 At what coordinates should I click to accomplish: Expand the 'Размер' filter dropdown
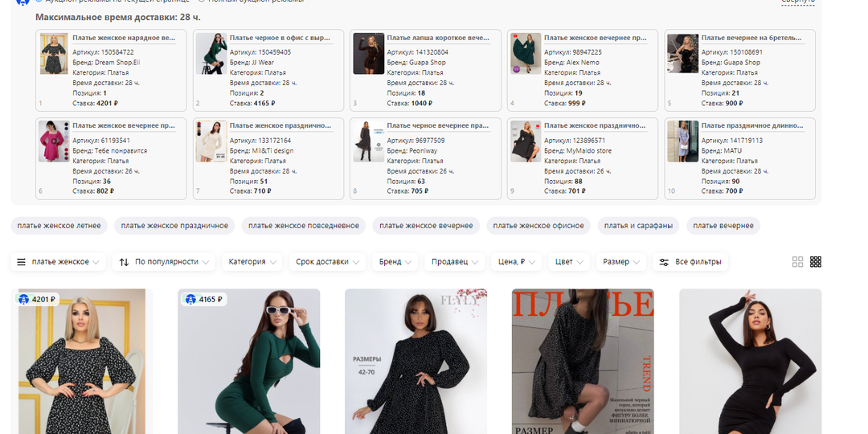(621, 262)
